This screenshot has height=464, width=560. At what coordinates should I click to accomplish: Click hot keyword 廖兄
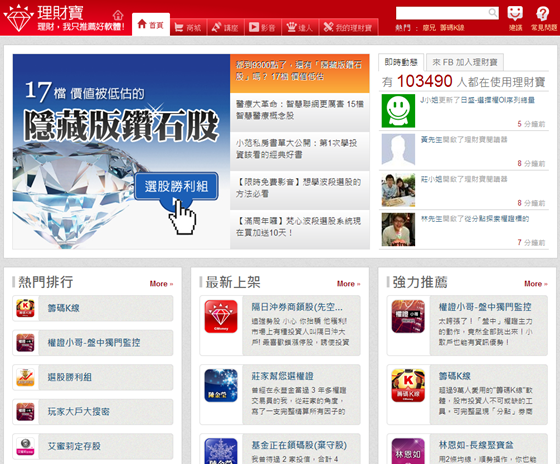pyautogui.click(x=429, y=28)
